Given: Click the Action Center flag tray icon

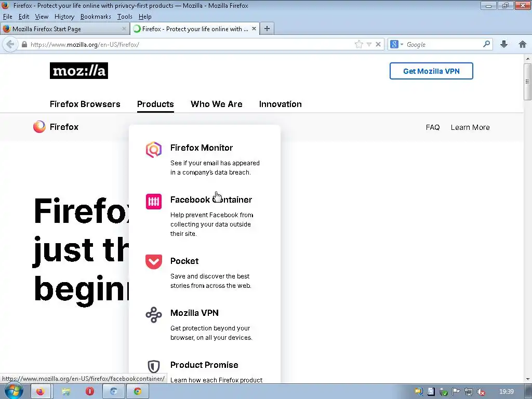Looking at the screenshot, I should click(456, 392).
